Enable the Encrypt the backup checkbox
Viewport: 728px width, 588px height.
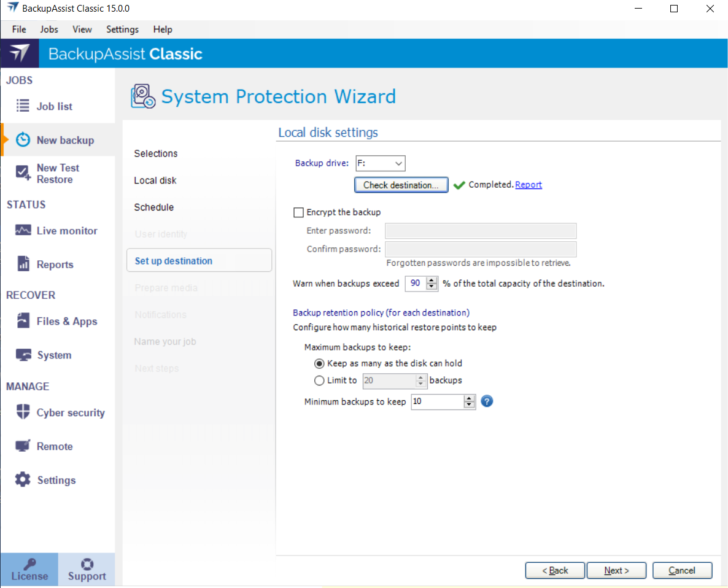299,212
